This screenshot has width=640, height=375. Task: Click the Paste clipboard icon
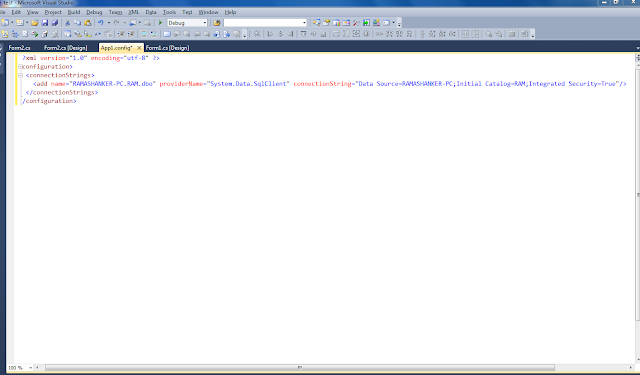[88, 23]
